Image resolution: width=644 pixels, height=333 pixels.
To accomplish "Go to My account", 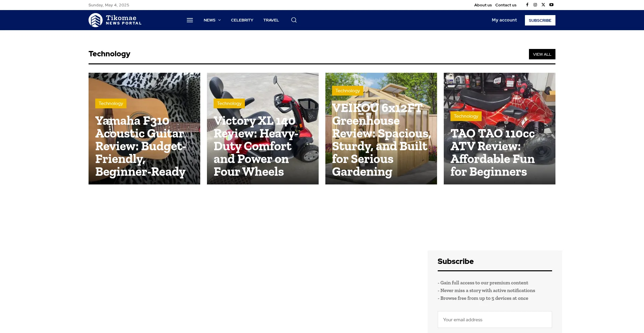I will point(504,20).
